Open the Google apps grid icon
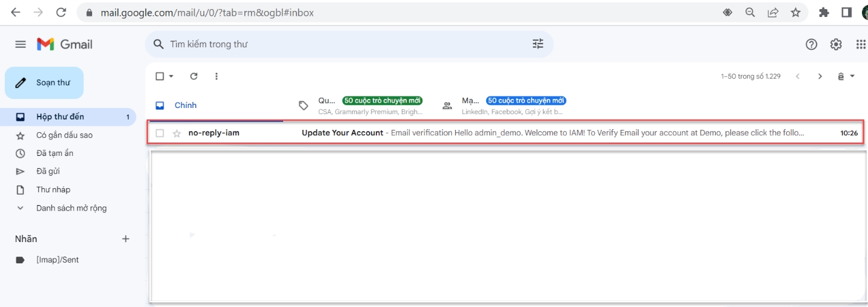The width and height of the screenshot is (868, 307). [x=860, y=44]
